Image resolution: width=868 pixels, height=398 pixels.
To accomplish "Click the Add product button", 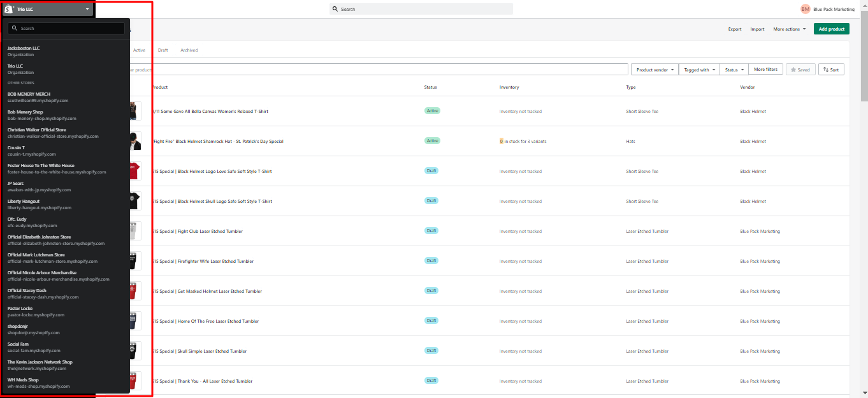I will (x=831, y=29).
